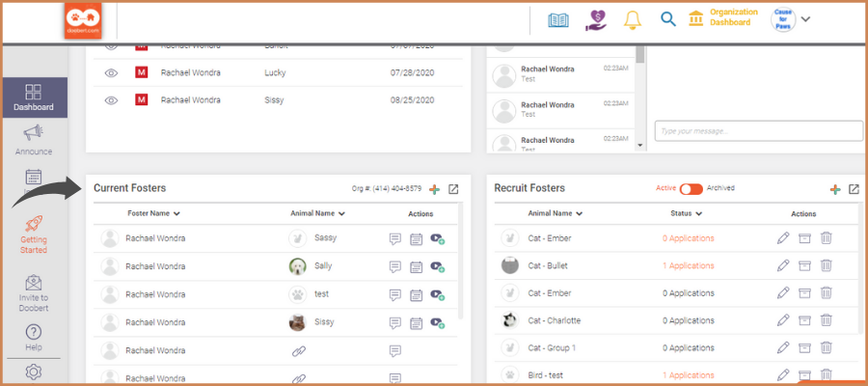Open chat for Sally foster row
This screenshot has width=868, height=386.
[x=394, y=267]
